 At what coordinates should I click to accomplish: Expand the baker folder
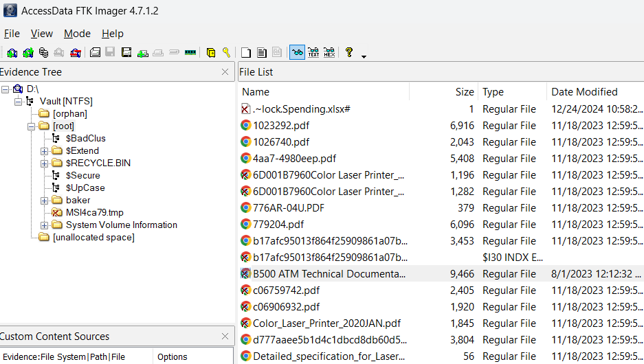point(45,201)
